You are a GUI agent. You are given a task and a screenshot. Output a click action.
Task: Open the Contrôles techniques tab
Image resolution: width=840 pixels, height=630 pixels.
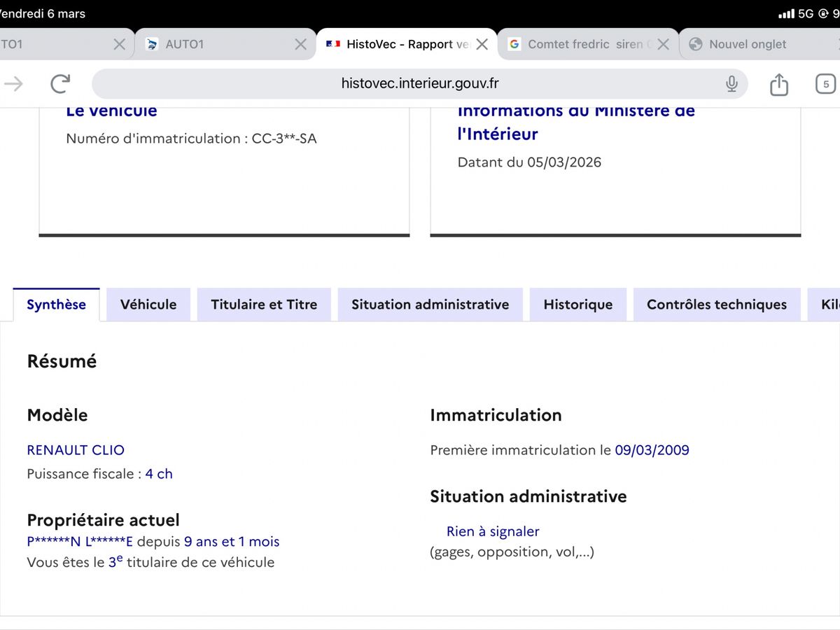[716, 304]
